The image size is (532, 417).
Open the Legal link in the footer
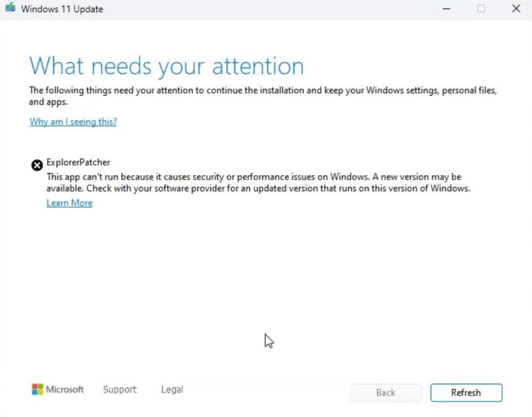click(172, 389)
